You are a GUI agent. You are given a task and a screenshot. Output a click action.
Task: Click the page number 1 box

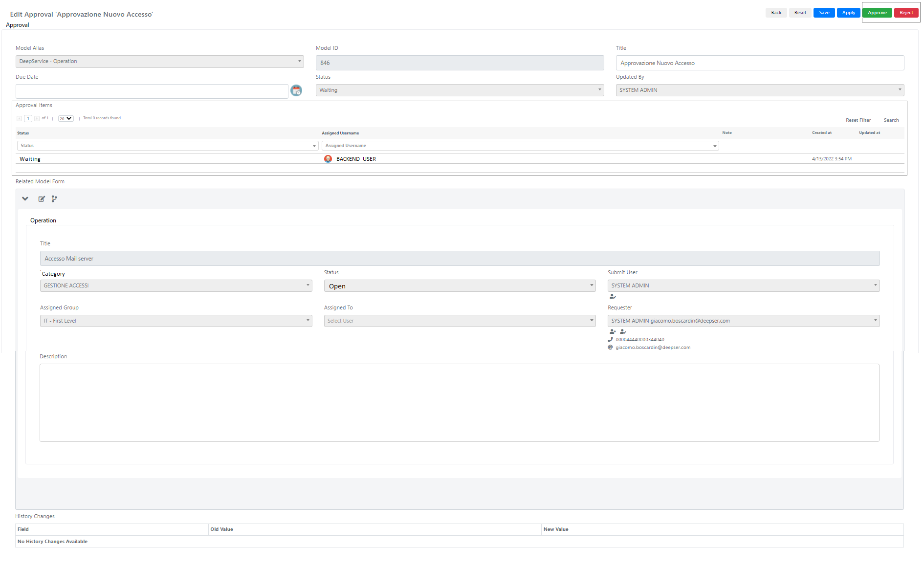pos(28,118)
